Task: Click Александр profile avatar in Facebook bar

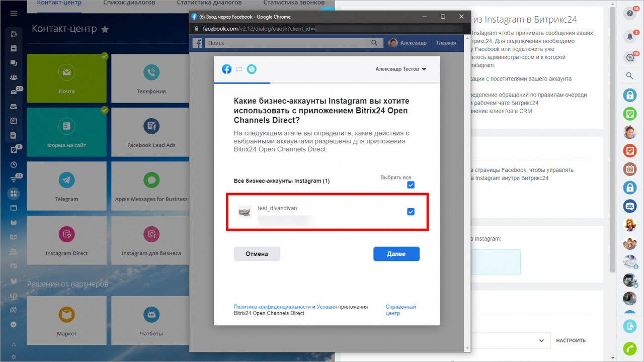Action: pos(393,43)
